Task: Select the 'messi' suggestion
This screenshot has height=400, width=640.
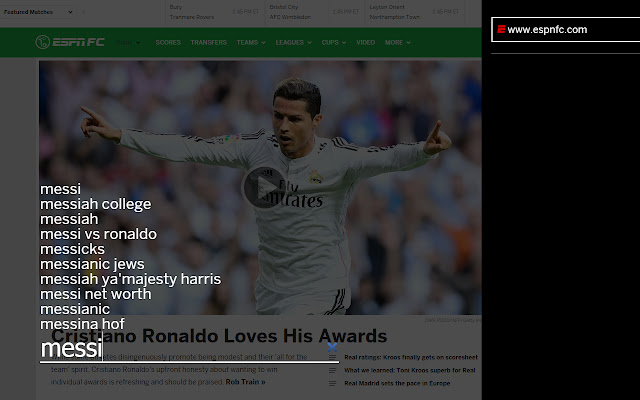Action: tap(60, 189)
